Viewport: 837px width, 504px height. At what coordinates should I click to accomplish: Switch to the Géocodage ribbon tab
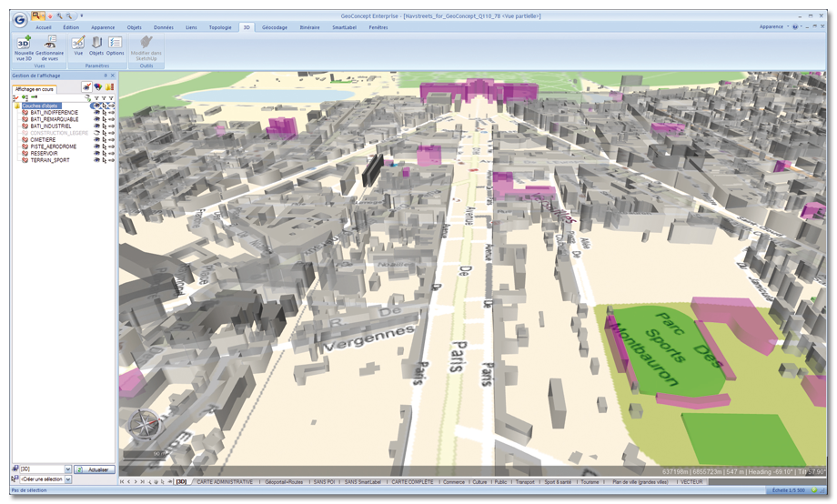pos(274,28)
